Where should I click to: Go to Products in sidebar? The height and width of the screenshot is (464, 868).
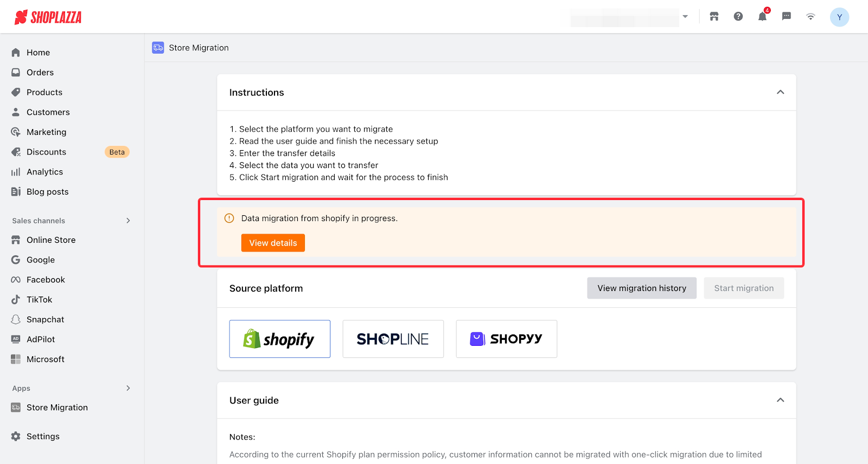[44, 92]
